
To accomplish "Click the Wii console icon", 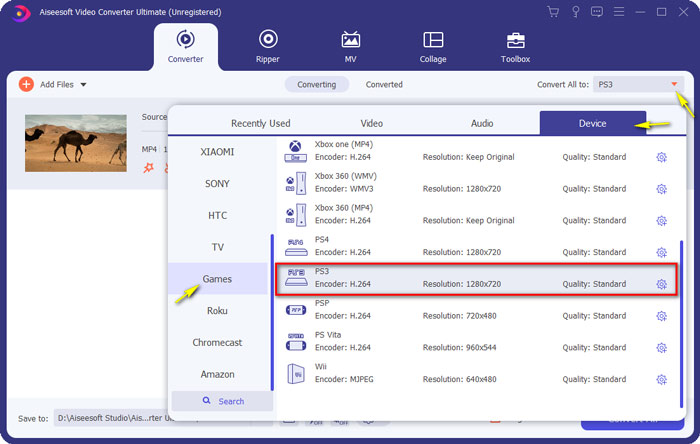I will tap(296, 373).
